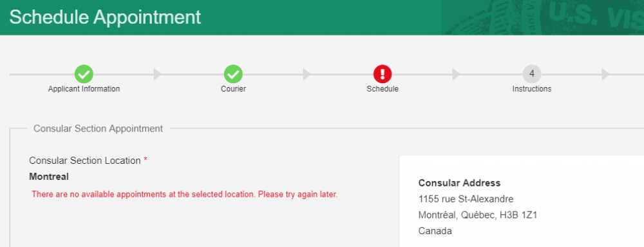
Task: Click the Consular Address heading
Action: click(459, 183)
